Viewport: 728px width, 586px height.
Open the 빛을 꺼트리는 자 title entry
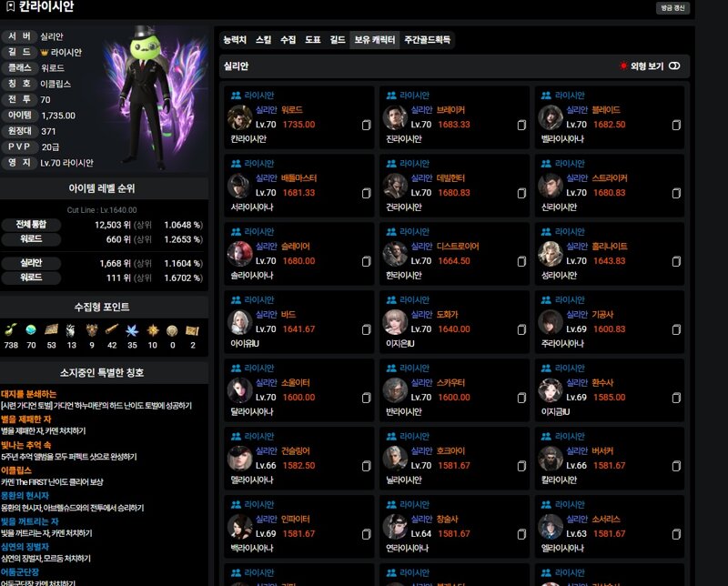(x=30, y=521)
